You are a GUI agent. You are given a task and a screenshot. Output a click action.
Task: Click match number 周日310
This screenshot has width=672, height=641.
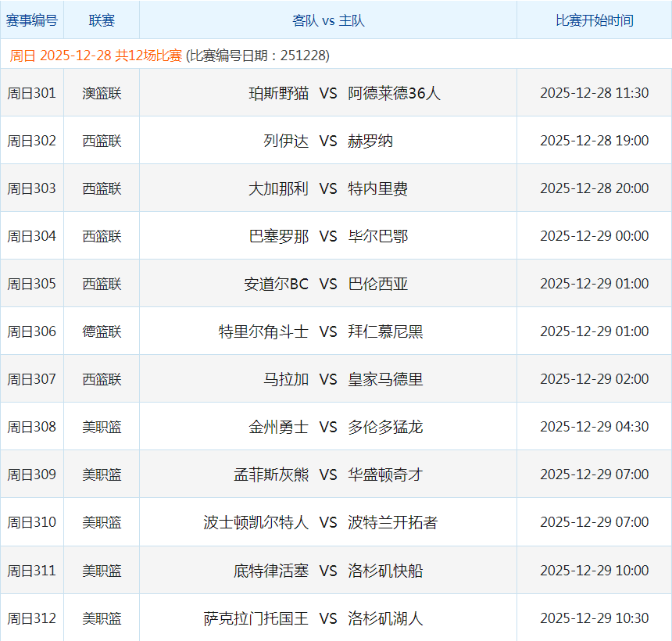(x=32, y=522)
